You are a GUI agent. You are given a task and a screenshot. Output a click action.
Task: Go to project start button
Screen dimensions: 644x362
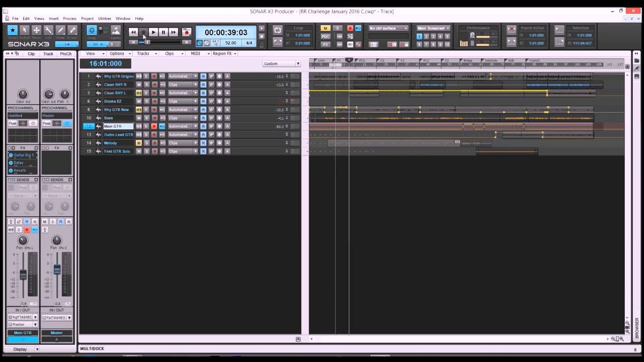coord(133,42)
